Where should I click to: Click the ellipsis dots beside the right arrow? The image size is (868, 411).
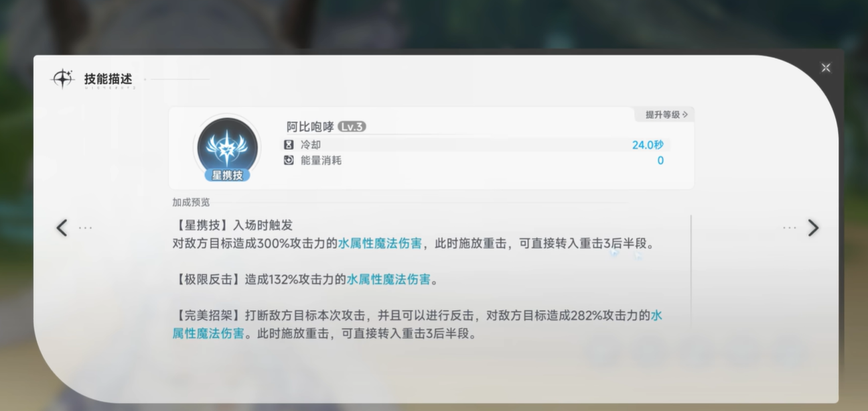[x=790, y=228]
